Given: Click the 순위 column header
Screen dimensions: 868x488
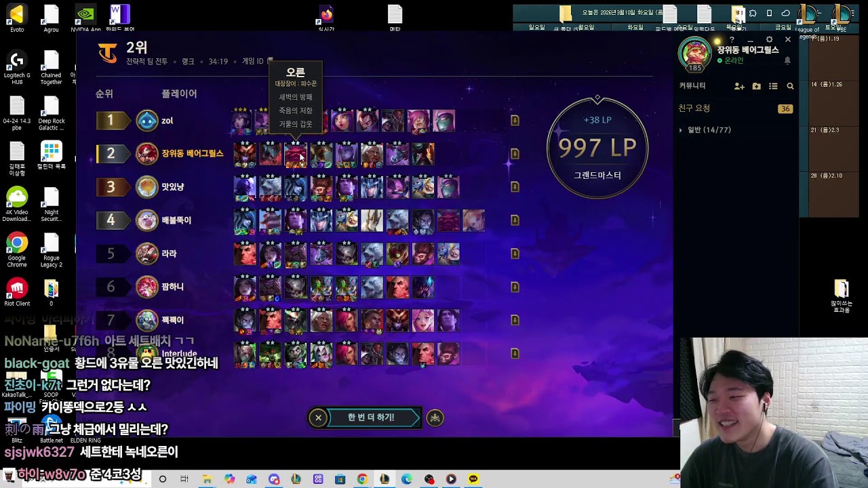Looking at the screenshot, I should point(104,94).
